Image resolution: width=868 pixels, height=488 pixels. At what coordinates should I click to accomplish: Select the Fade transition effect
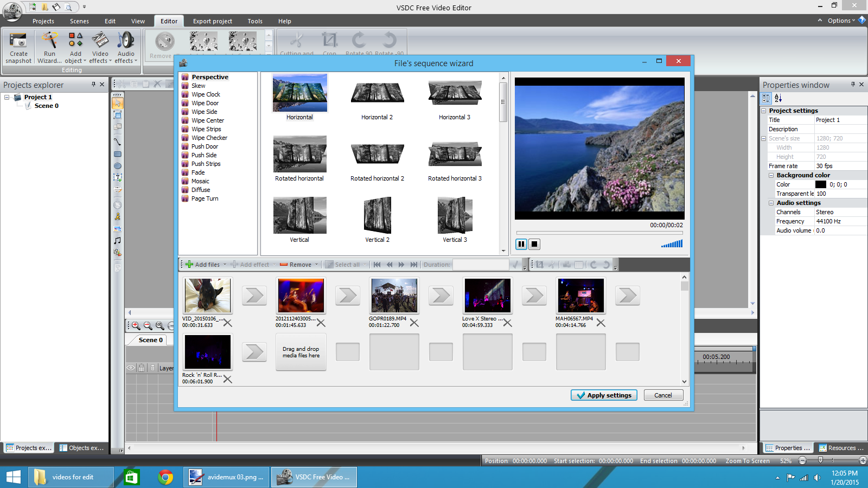tap(198, 172)
